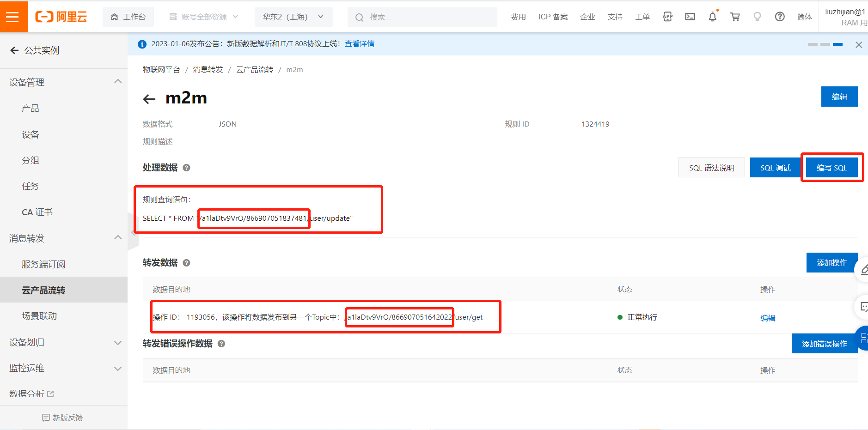The image size is (868, 430).
Task: Open the 工单 menu
Action: pos(642,17)
